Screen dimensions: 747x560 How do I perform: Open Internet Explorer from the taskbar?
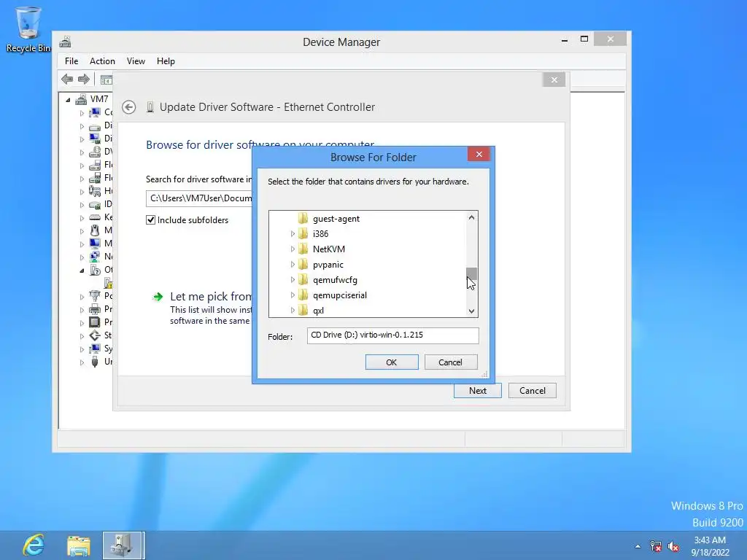34,545
